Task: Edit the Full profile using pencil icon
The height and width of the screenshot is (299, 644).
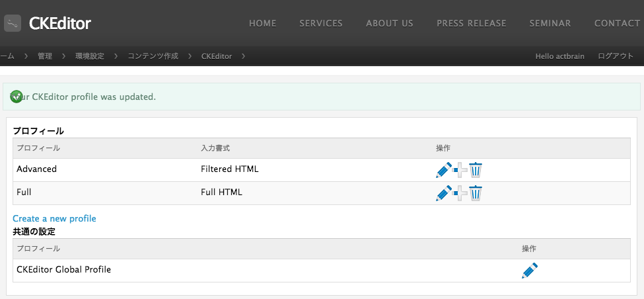Action: [x=444, y=193]
